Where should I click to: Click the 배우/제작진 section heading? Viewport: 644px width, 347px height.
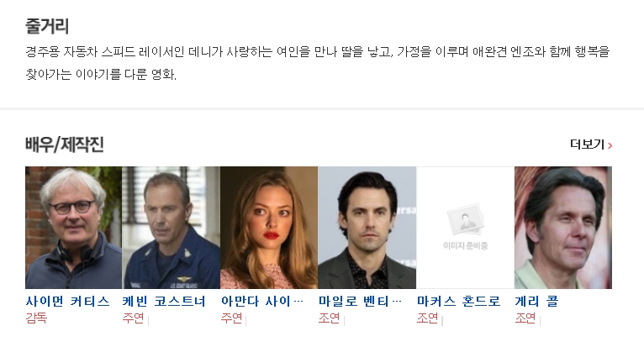pyautogui.click(x=65, y=145)
